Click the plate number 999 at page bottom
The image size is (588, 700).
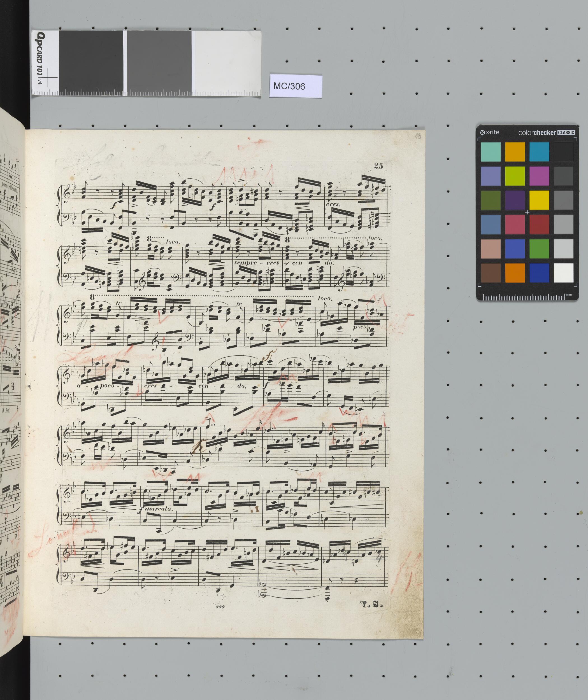click(x=220, y=607)
